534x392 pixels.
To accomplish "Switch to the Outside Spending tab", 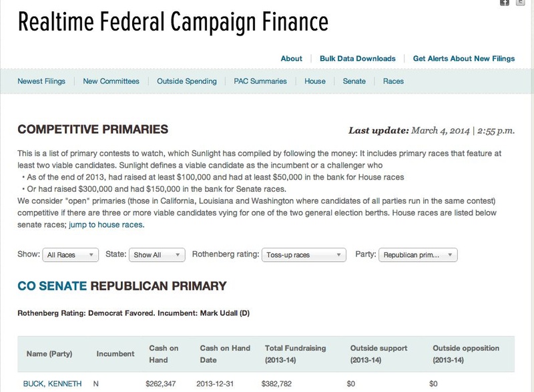I will coord(187,81).
